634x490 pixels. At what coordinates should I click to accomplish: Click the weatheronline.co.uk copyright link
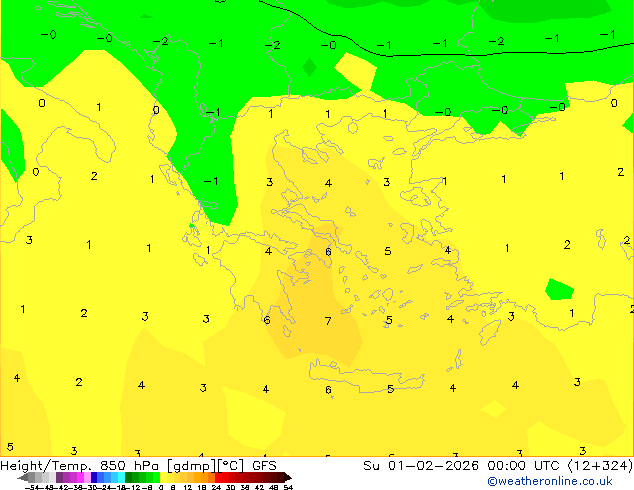550,481
